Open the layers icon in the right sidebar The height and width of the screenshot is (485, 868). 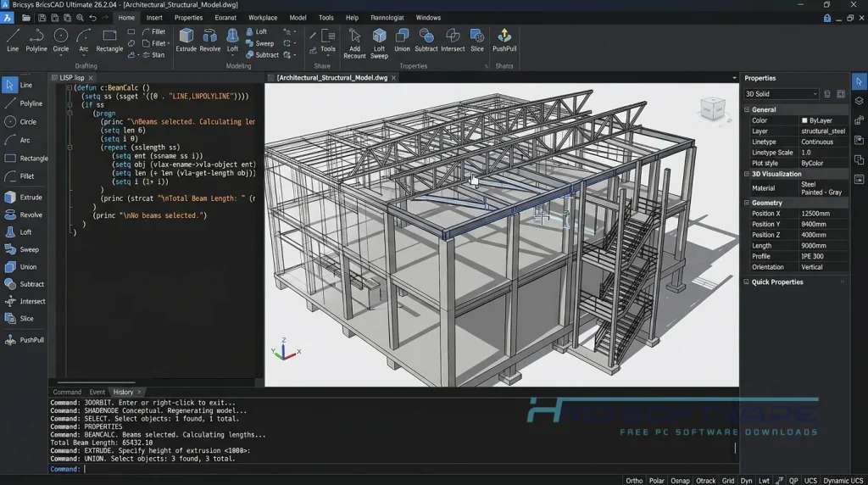click(x=860, y=101)
